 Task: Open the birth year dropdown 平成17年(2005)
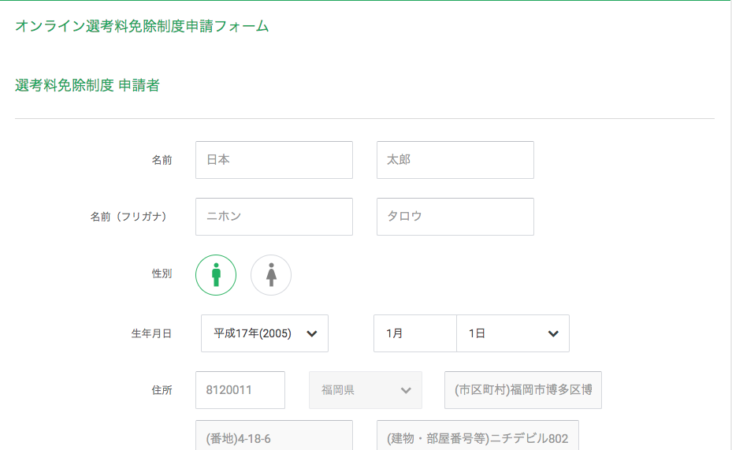(x=265, y=333)
